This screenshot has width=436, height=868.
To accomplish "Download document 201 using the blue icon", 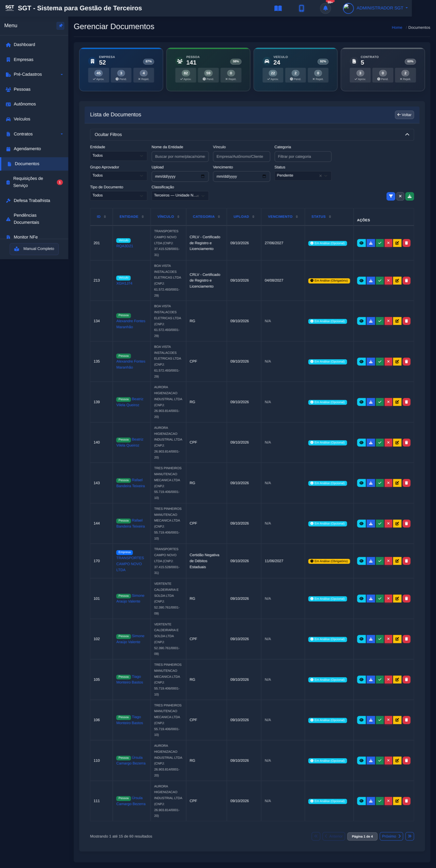I will 370,243.
